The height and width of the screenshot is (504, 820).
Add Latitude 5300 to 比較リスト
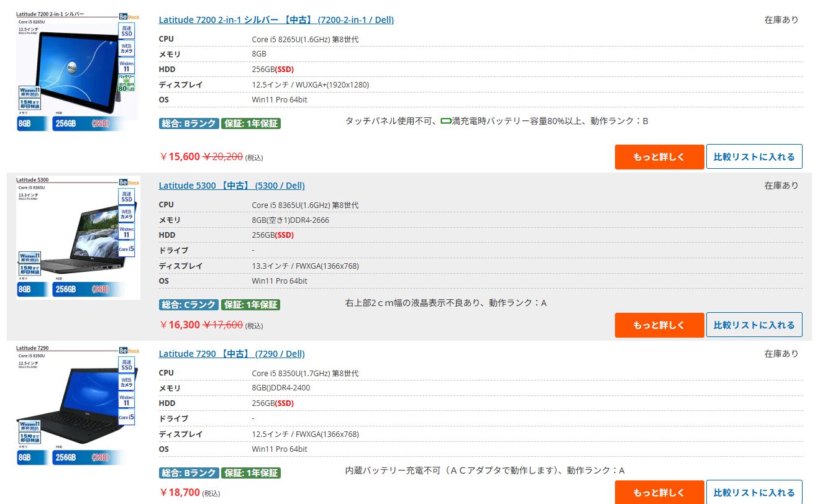(754, 325)
